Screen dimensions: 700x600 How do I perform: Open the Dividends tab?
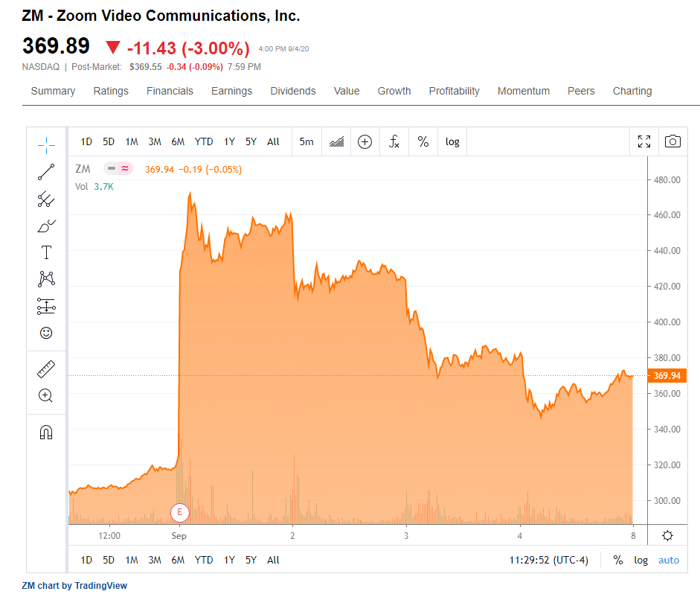pos(293,91)
